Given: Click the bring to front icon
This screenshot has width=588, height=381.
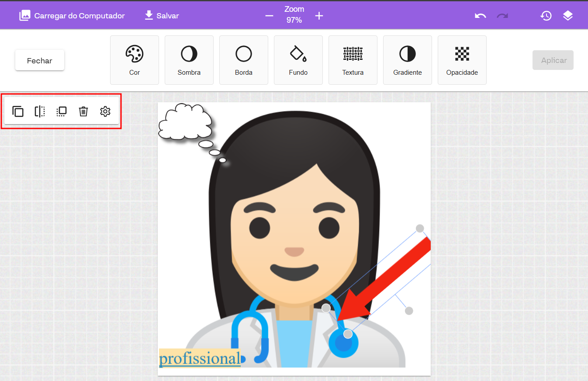Looking at the screenshot, I should point(62,111).
